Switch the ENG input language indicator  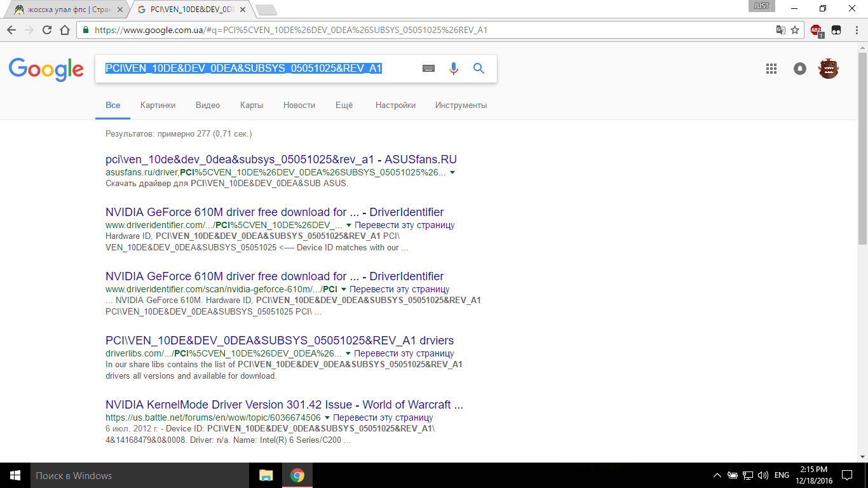[x=782, y=475]
